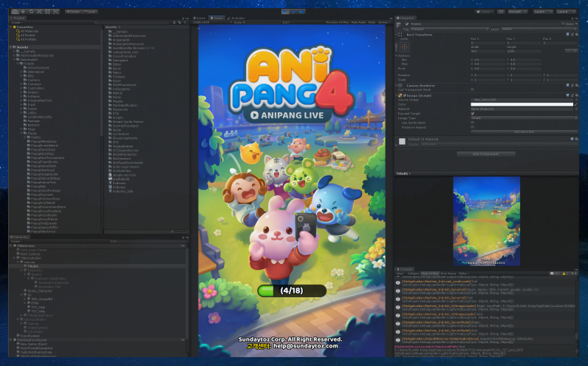This screenshot has height=366, width=588.
Task: Toggle Mute Audio in Game view
Action: pos(359,22)
